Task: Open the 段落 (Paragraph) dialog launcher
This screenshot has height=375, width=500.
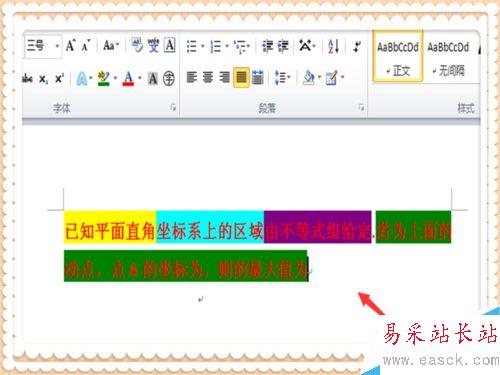Action: point(361,107)
